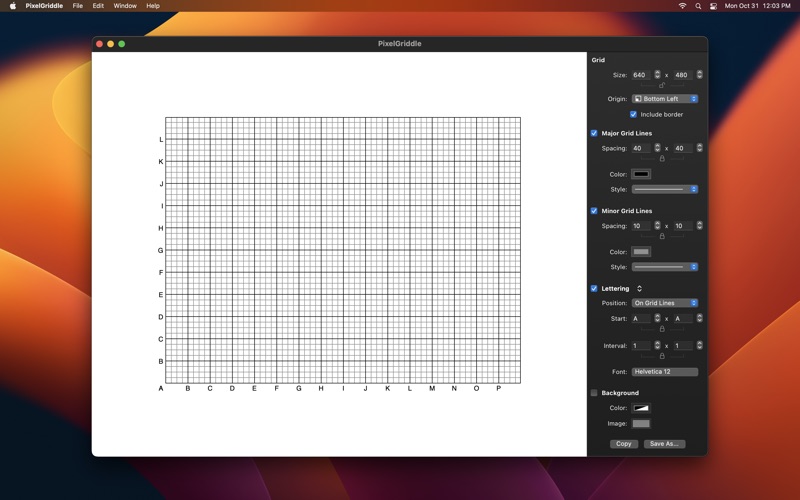The image size is (800, 500).
Task: Uncheck the Include border checkbox
Action: pyautogui.click(x=633, y=114)
